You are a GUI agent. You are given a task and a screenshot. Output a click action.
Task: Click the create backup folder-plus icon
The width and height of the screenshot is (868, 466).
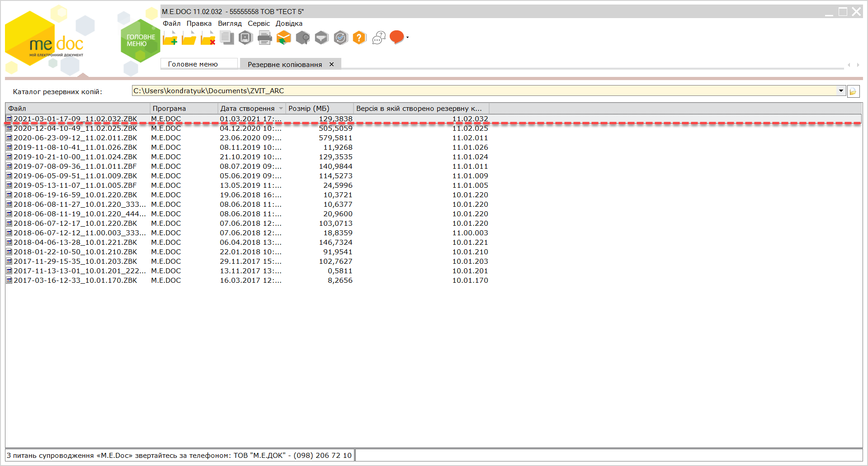[x=170, y=38]
